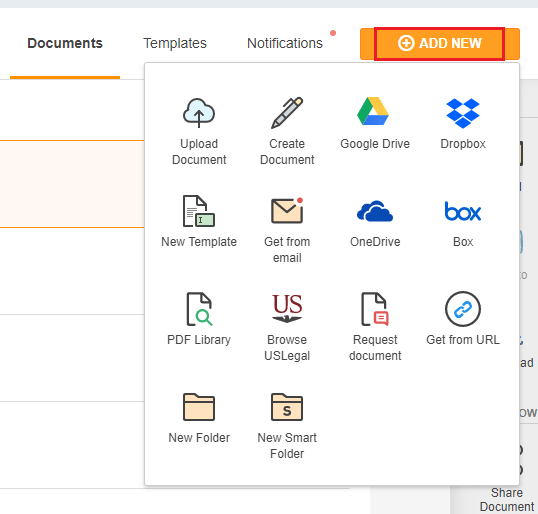Browse USLegal forms icon
Screen dimensions: 538x514
point(287,308)
